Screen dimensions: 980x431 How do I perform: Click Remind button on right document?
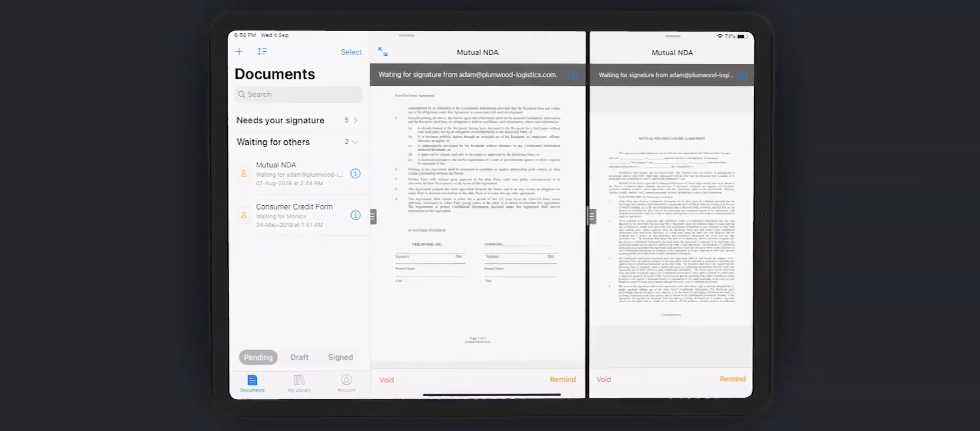click(733, 379)
